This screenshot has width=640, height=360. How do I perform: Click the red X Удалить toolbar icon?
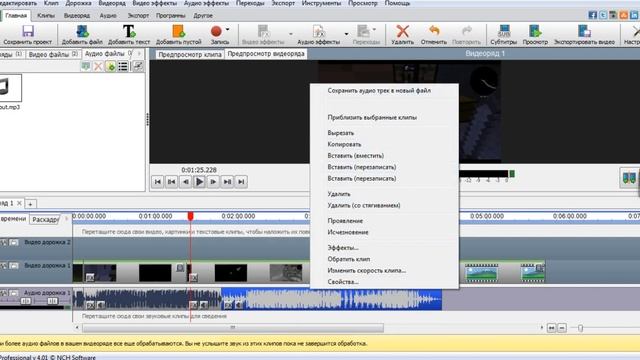coord(402,31)
